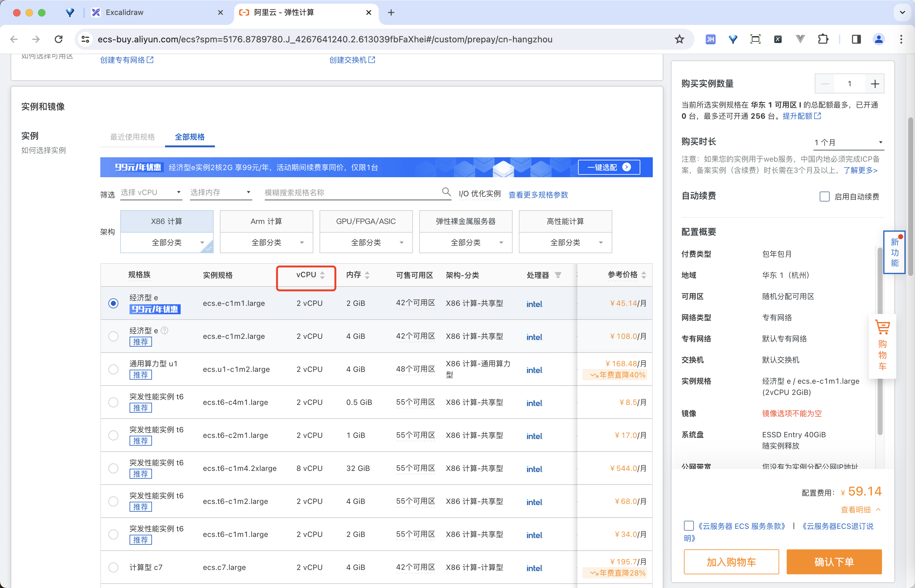Click the browser address bar URL
915x588 pixels.
(325, 39)
